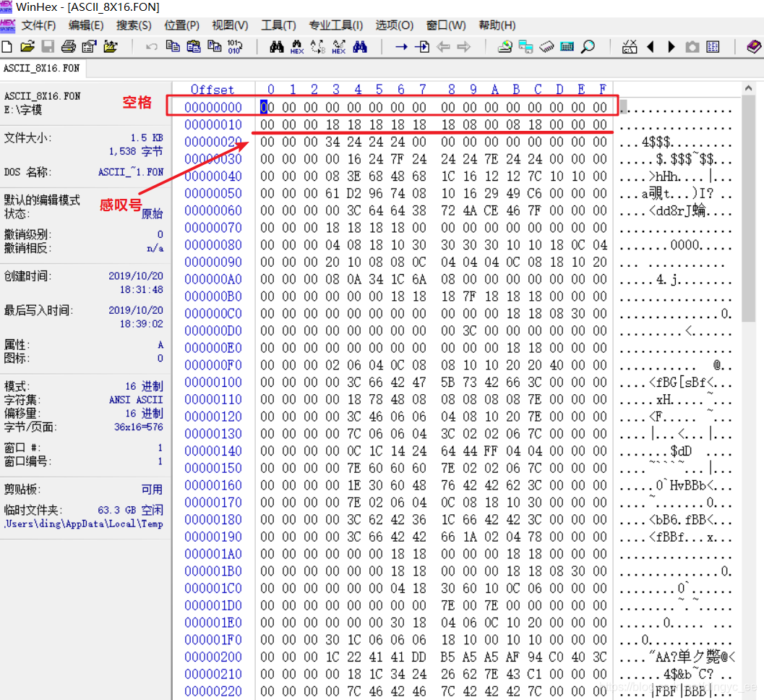This screenshot has width=764, height=700.
Task: Open the 视图(V) menu
Action: point(230,25)
